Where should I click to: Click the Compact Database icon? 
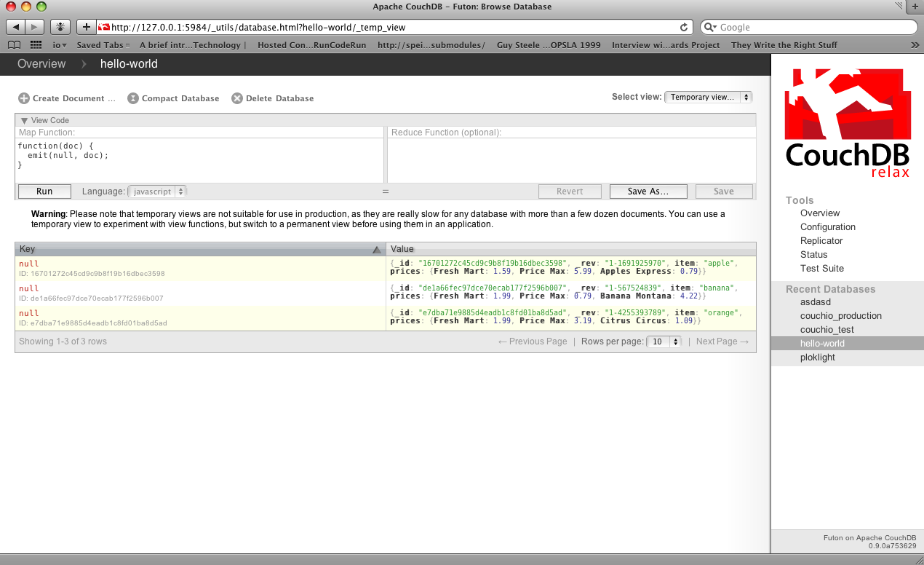point(133,98)
